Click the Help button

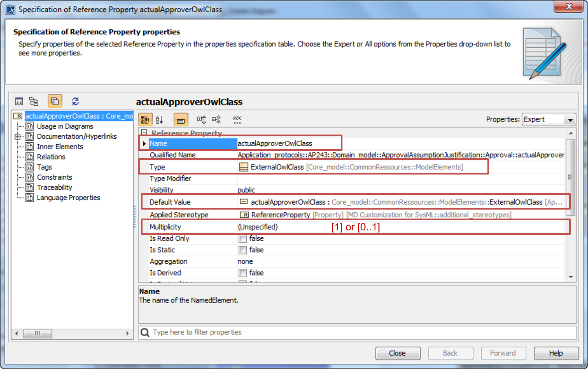556,353
